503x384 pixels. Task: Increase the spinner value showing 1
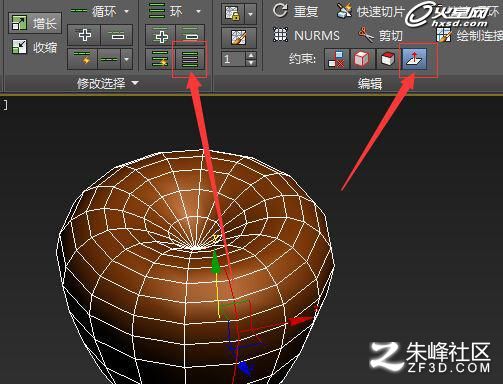[x=251, y=55]
